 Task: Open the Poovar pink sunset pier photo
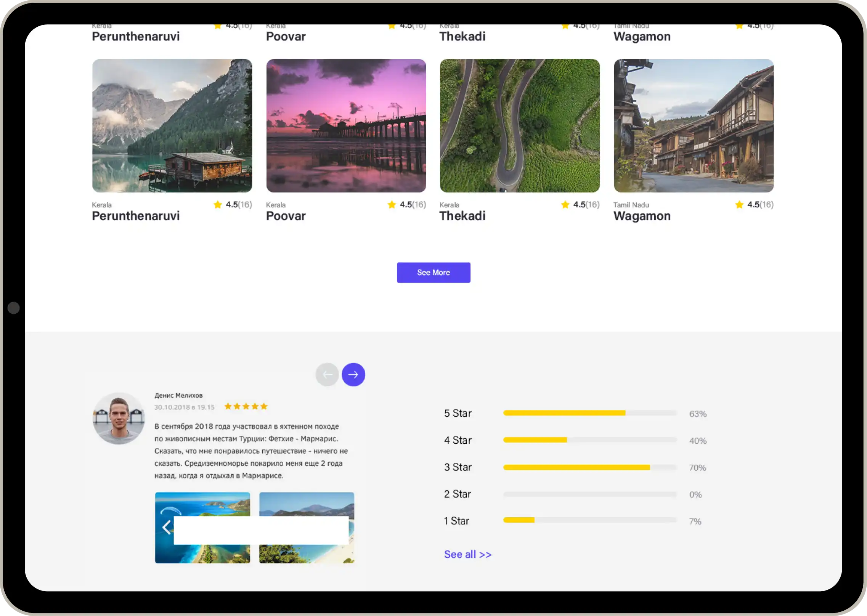click(x=346, y=126)
